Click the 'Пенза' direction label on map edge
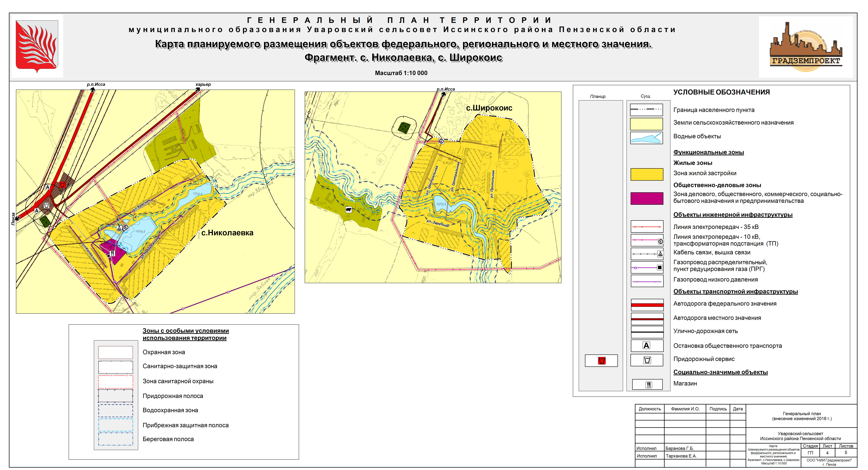The width and height of the screenshot is (868, 470). (13, 219)
